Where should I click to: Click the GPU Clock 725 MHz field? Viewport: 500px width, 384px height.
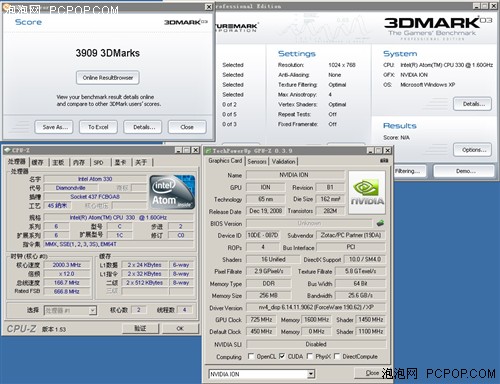click(x=261, y=320)
